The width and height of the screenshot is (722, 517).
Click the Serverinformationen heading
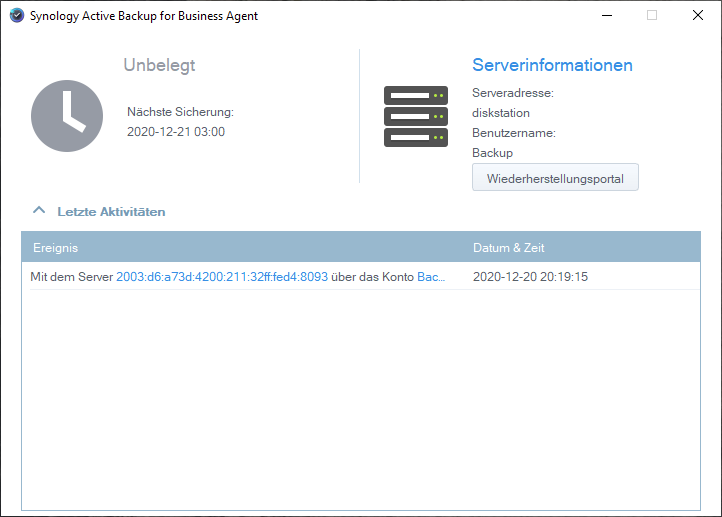[552, 65]
